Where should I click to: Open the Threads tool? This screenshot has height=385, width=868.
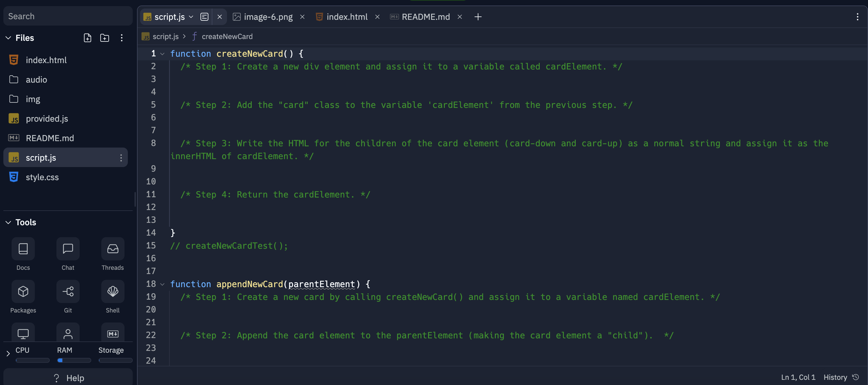[x=113, y=249]
